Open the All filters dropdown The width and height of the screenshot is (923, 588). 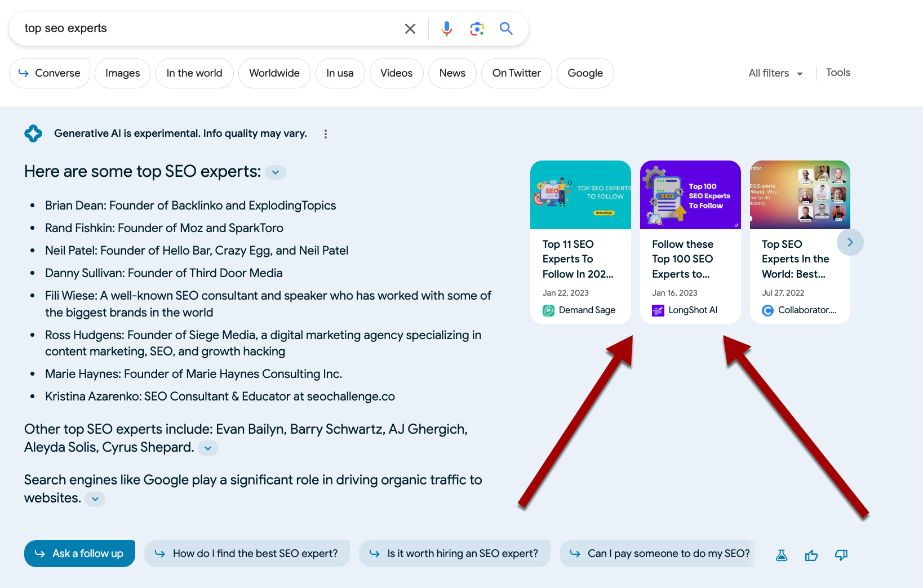click(775, 73)
